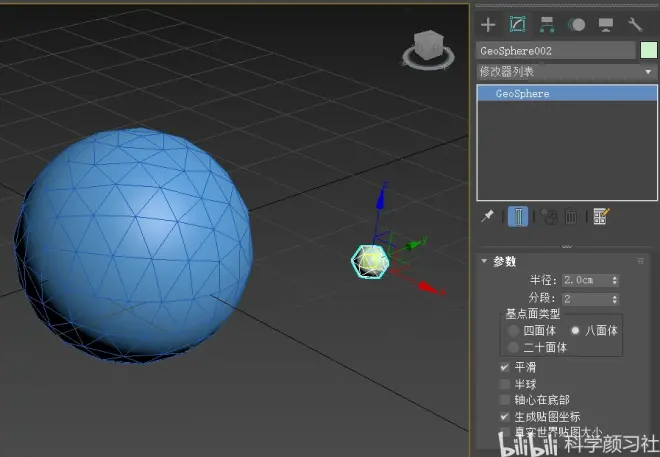Enable the 轴心在底部 checkbox
The height and width of the screenshot is (457, 660).
504,400
